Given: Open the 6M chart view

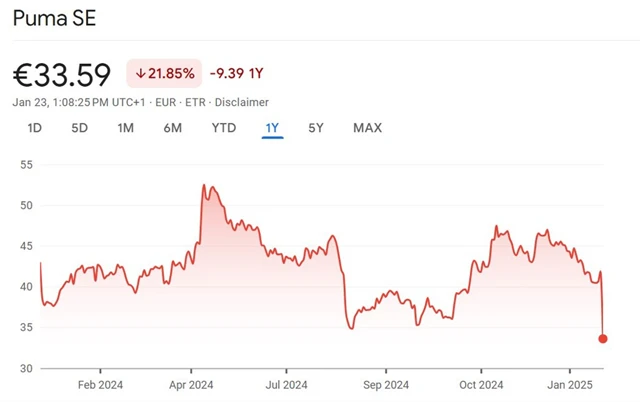Looking at the screenshot, I should (173, 128).
